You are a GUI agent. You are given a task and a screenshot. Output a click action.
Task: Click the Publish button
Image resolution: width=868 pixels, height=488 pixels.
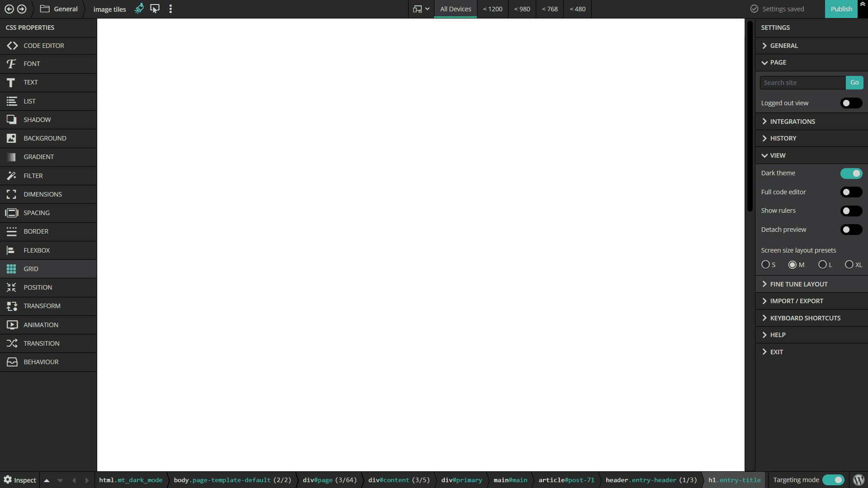click(842, 9)
